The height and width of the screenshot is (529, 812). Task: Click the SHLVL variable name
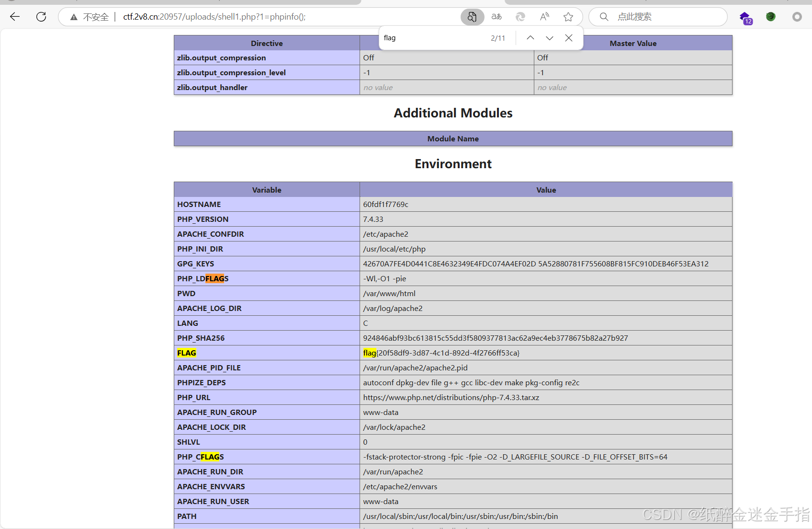pyautogui.click(x=189, y=442)
